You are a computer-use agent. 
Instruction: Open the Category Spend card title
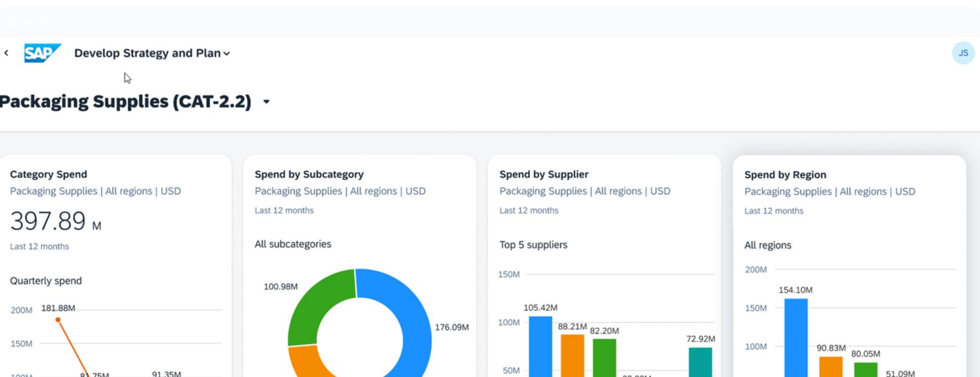click(x=48, y=174)
